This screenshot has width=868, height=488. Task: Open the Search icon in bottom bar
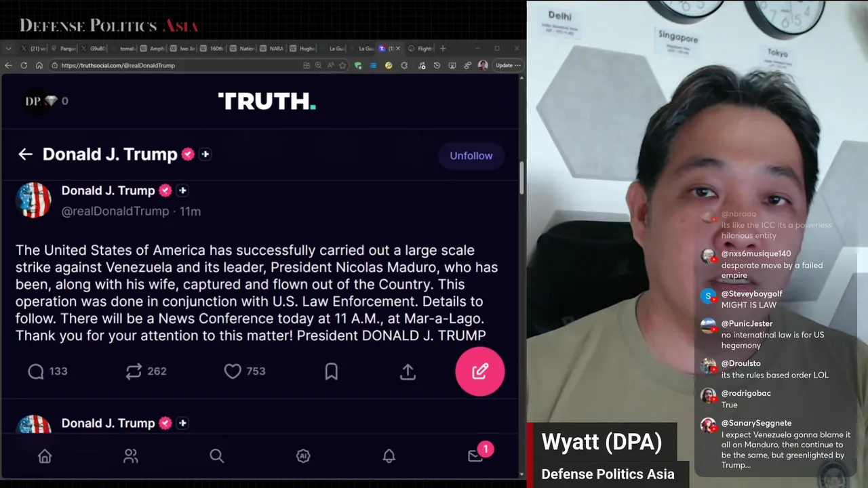[217, 456]
